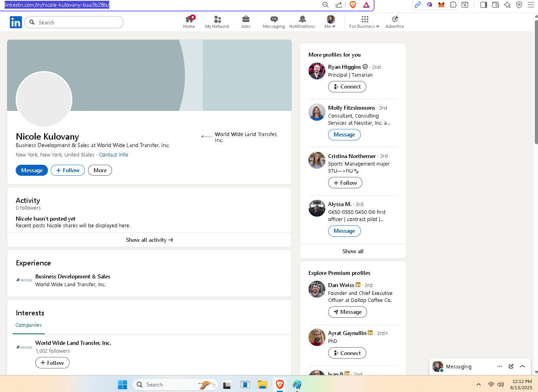Click the LinkedIn search field
The width and height of the screenshot is (538, 392).
click(x=74, y=22)
